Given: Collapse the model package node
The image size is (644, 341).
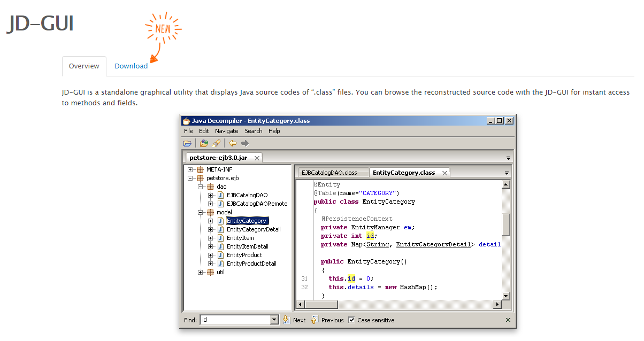Looking at the screenshot, I should (201, 212).
